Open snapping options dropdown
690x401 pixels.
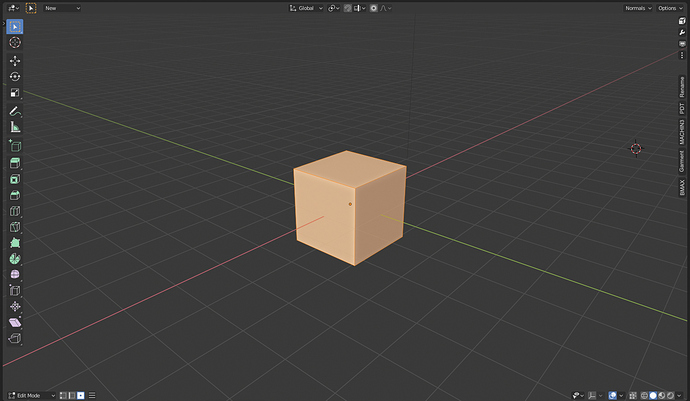pos(360,8)
